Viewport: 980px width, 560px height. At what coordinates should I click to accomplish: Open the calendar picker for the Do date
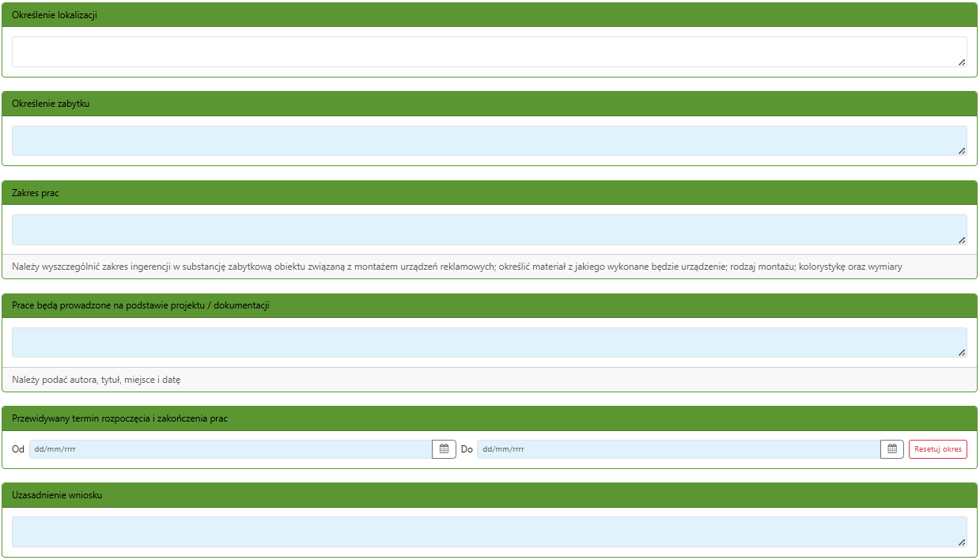click(891, 449)
